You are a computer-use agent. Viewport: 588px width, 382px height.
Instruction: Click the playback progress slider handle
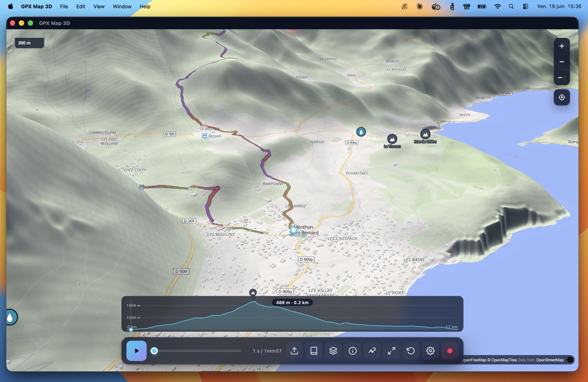pyautogui.click(x=154, y=351)
